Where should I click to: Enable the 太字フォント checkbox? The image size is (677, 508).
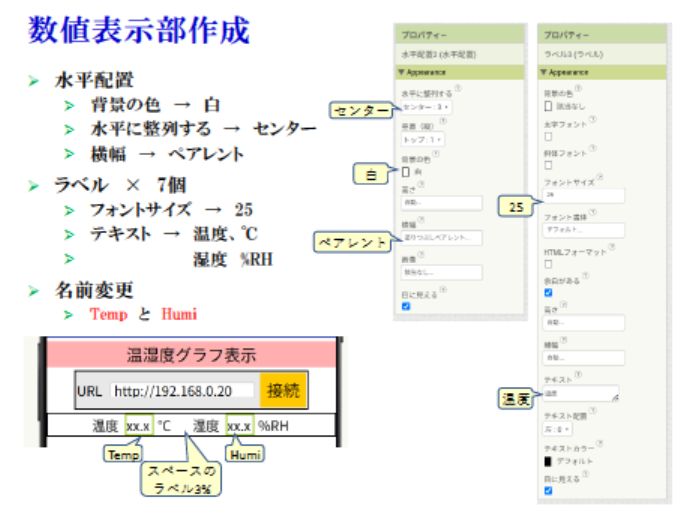[x=547, y=135]
